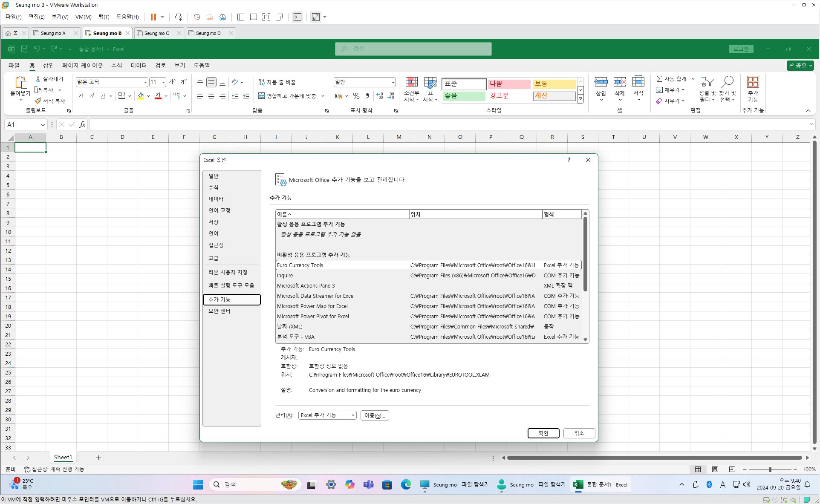Open the number format 일반 dropdown

[x=393, y=82]
